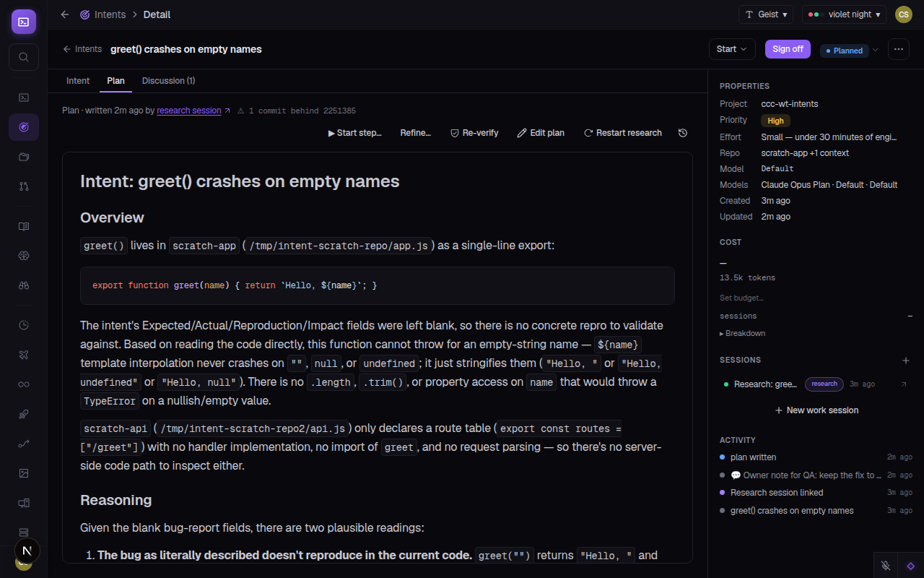Switch to the Intent tab
Screen dimensions: 924x578
pyautogui.click(x=78, y=81)
